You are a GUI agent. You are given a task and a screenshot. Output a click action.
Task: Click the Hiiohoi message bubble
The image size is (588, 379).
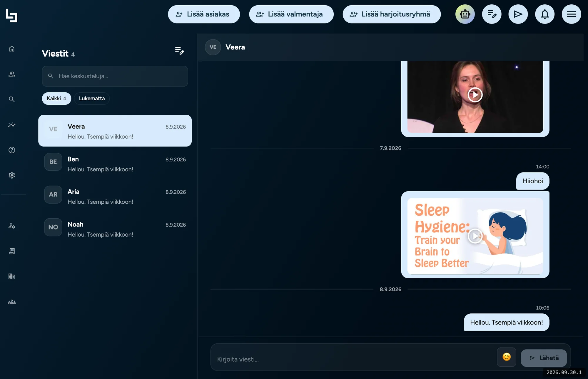click(533, 181)
